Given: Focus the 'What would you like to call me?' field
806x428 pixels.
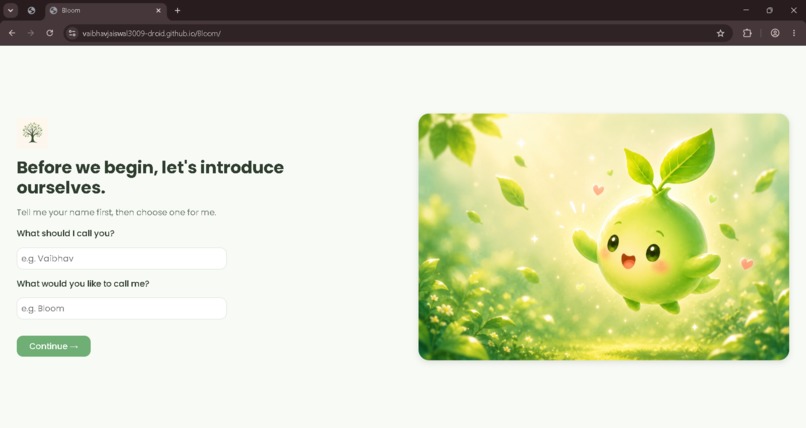Looking at the screenshot, I should (121, 308).
